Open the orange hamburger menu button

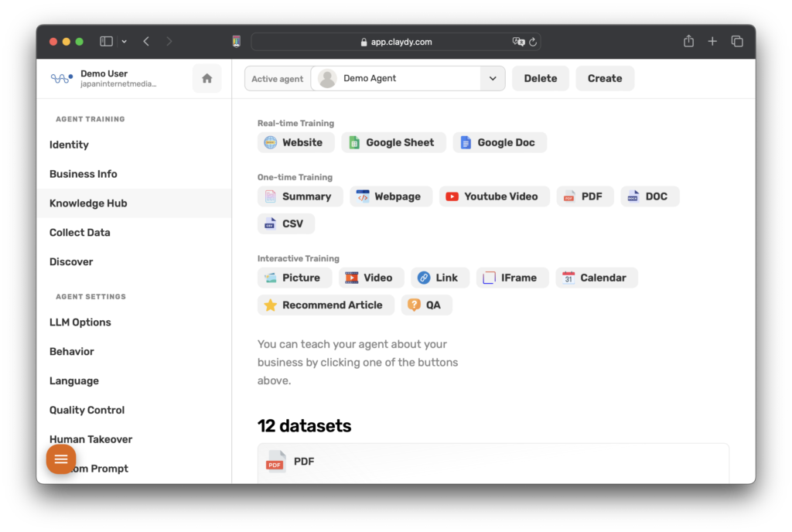[x=61, y=459]
